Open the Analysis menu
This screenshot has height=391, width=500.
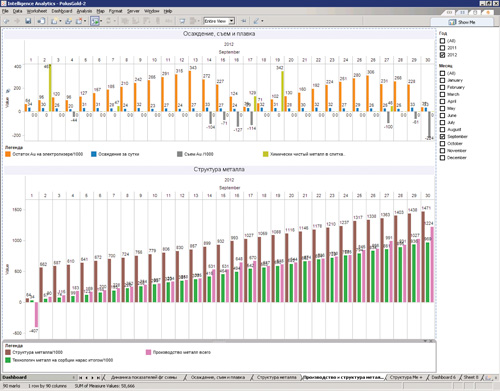[84, 11]
